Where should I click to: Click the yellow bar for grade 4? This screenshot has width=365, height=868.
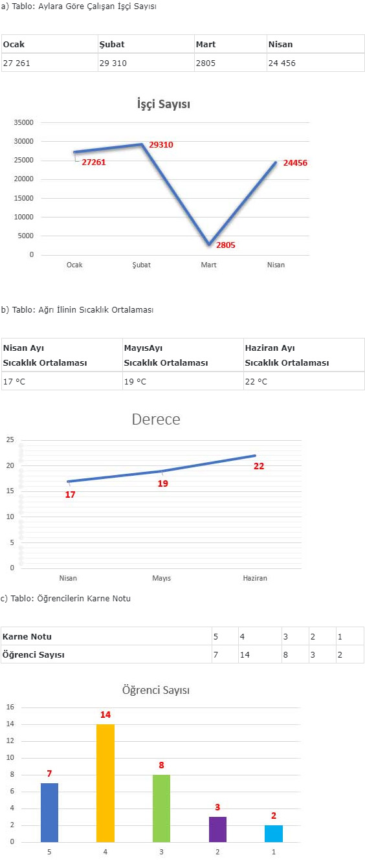tap(105, 783)
